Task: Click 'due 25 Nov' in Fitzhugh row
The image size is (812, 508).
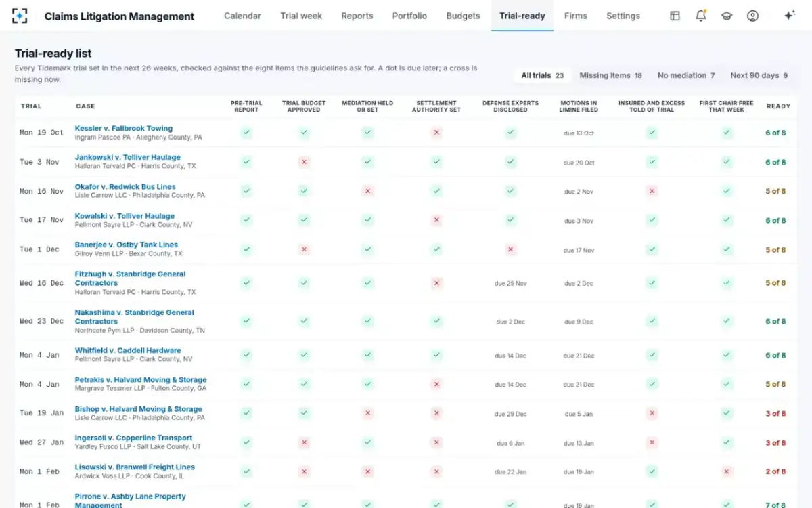Action: click(510, 284)
